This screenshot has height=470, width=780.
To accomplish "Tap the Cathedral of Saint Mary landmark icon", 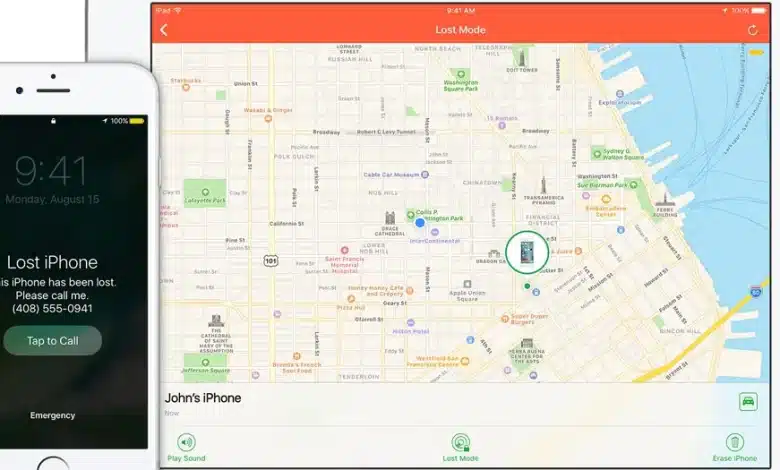I will pos(215,321).
